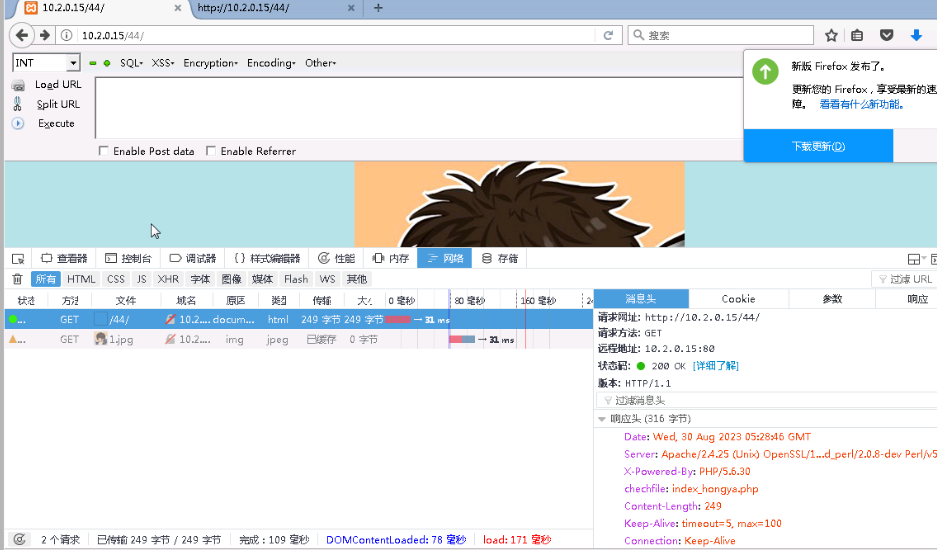Open the 看看有什么新功能 link
This screenshot has height=550, width=937.
pyautogui.click(x=861, y=105)
